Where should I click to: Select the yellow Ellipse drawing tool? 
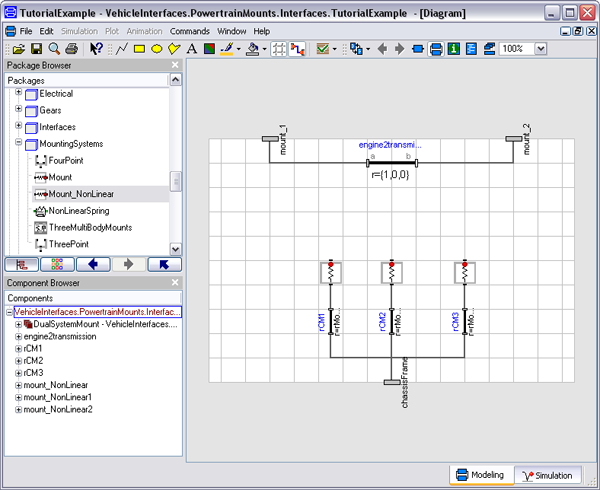tap(157, 48)
